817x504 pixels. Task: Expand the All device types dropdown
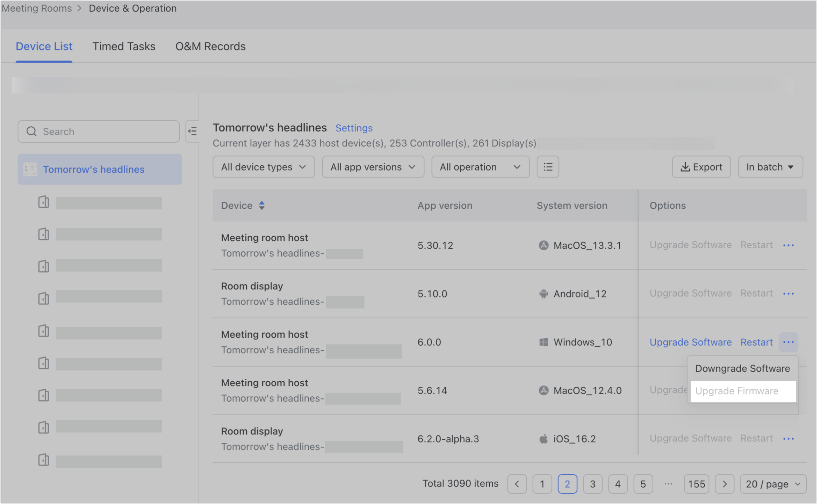tap(264, 167)
